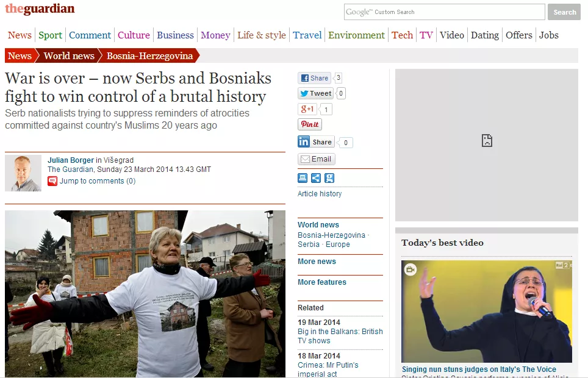Image resolution: width=588 pixels, height=378 pixels.
Task: Select World news in the breadcrumb
Action: pos(69,55)
